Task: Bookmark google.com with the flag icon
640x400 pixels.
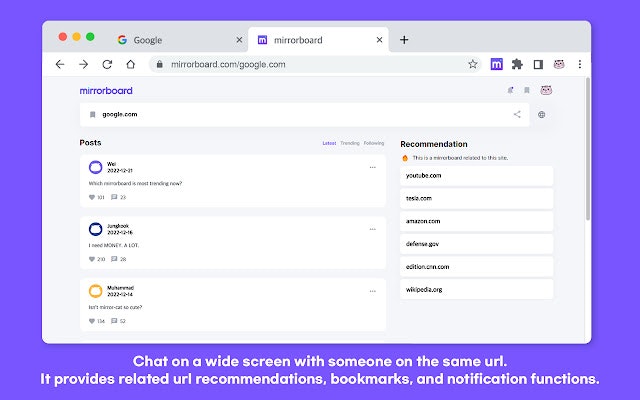Action: click(93, 115)
